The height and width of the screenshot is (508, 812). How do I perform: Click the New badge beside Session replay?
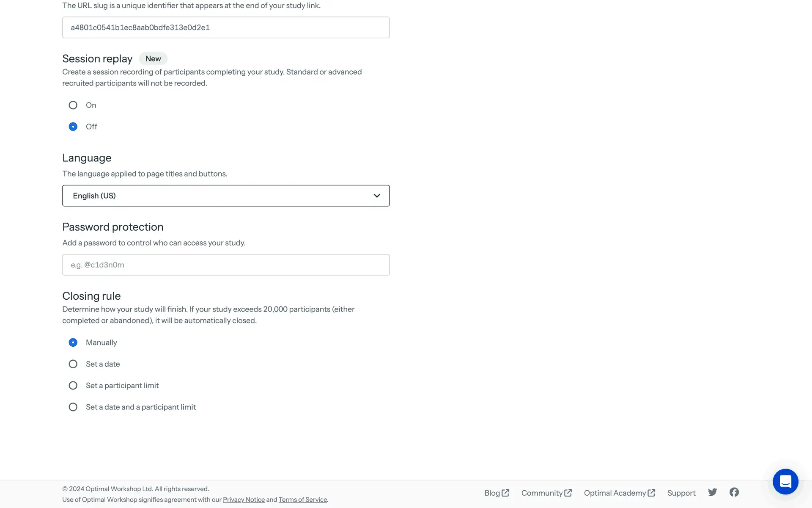pyautogui.click(x=153, y=59)
